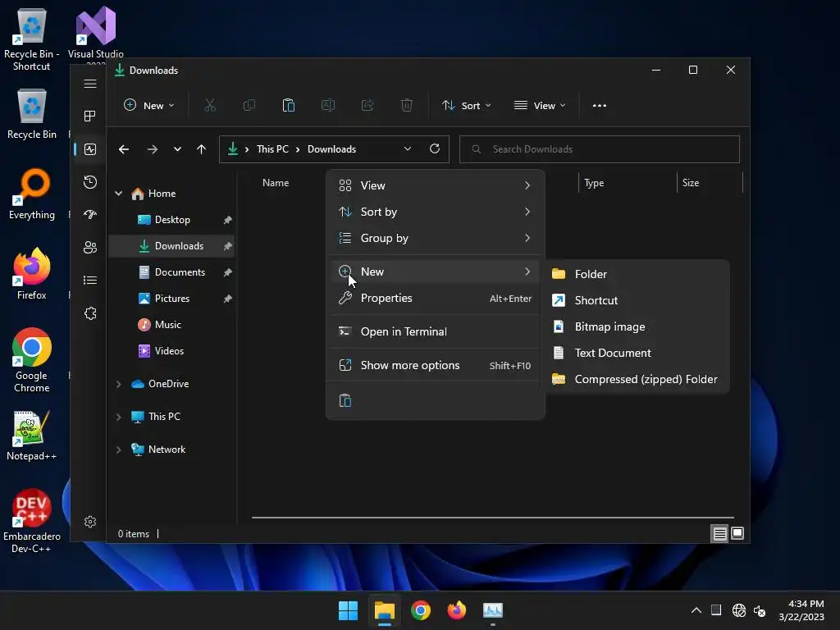Click This PC in address breadcrumb
The width and height of the screenshot is (840, 630).
(272, 149)
